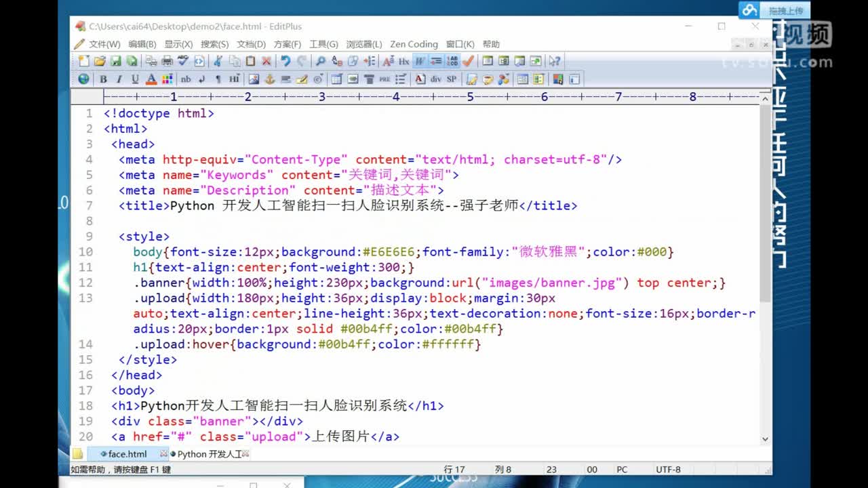Toggle the paragraph mark visibility icon
This screenshot has width=868, height=488.
pos(217,79)
